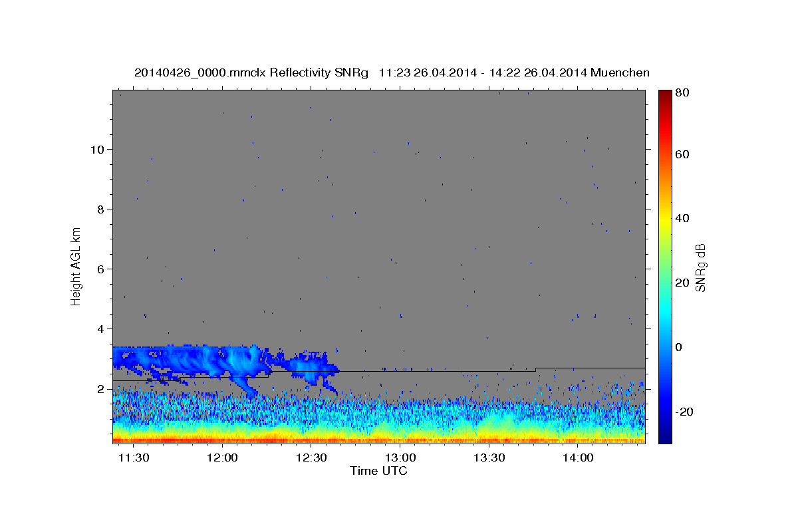Click the height tick label 6
This screenshot has width=798, height=532.
point(100,269)
